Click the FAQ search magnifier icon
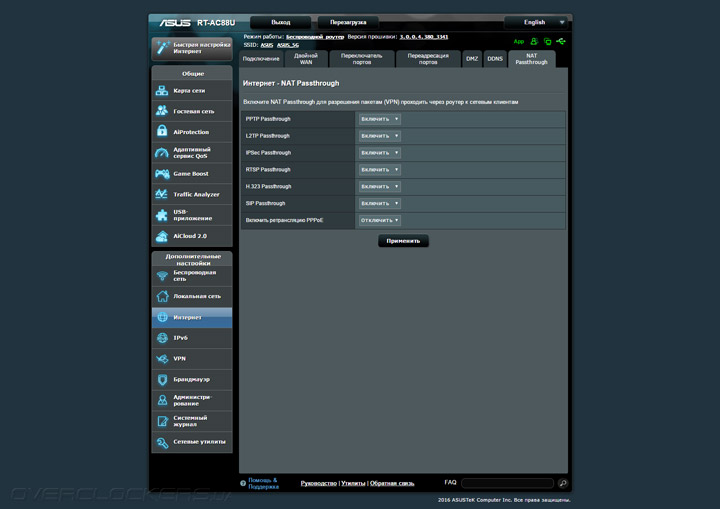 point(563,483)
